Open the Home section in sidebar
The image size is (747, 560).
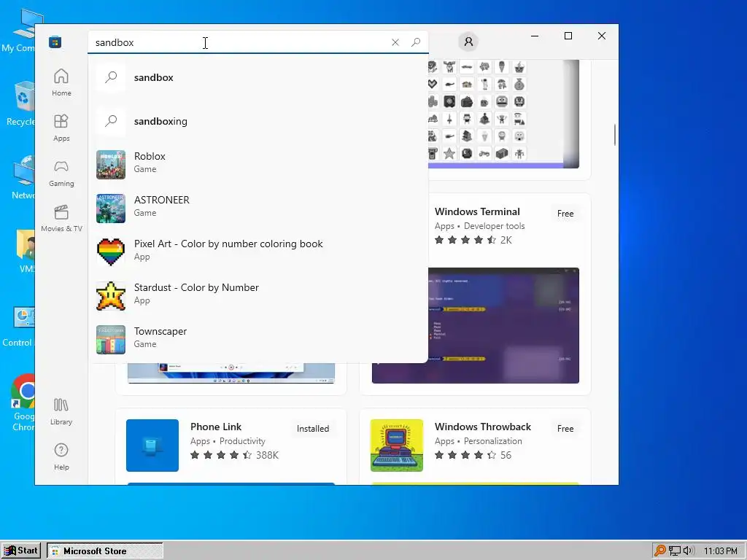coord(61,82)
